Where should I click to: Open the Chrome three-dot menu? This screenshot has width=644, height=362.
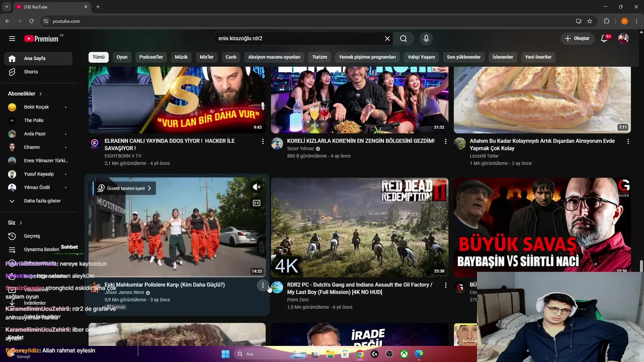pyautogui.click(x=637, y=21)
